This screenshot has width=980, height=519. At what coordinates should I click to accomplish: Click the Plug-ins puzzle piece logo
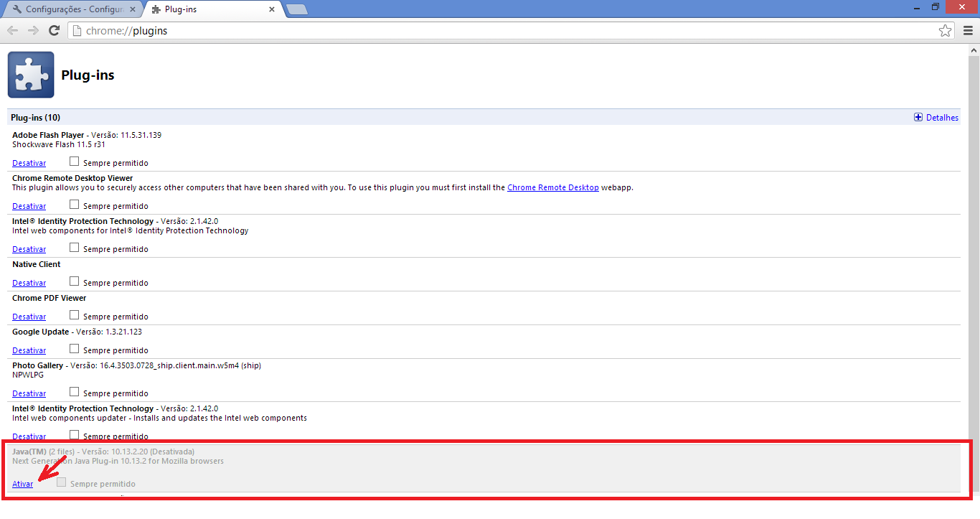[x=31, y=75]
